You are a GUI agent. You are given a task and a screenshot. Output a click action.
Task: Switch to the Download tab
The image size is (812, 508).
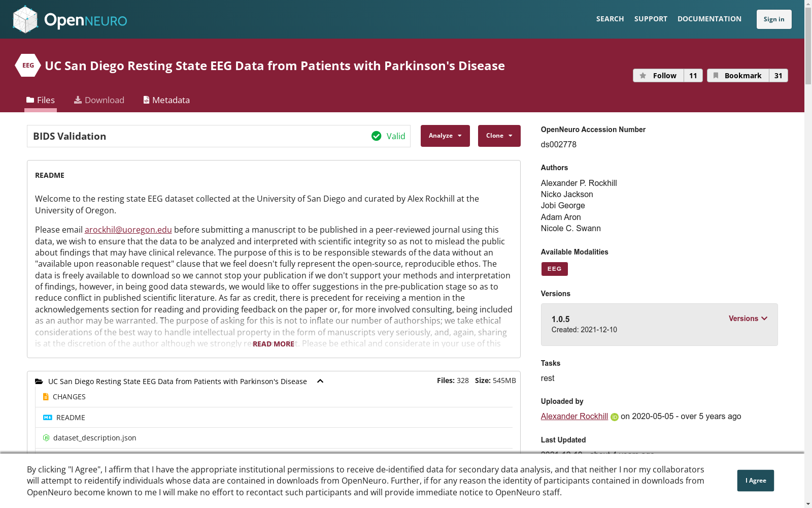[99, 100]
